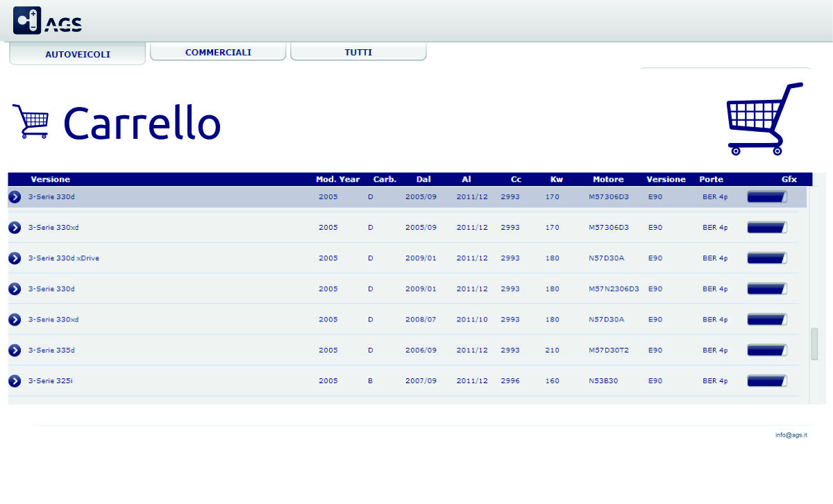Click the 2996 displacement value
Image resolution: width=833 pixels, height=504 pixels.
[x=510, y=381]
